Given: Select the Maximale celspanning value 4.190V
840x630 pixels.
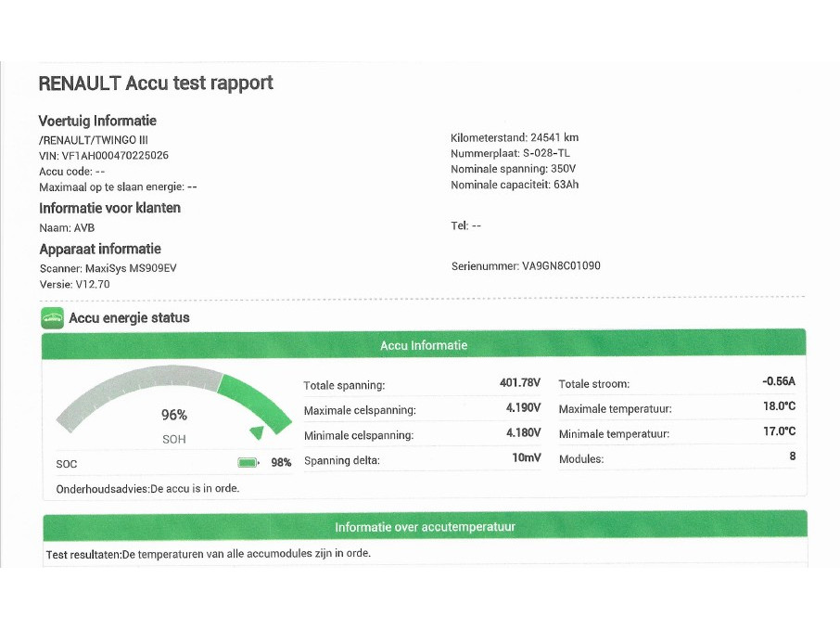Looking at the screenshot, I should point(523,407).
